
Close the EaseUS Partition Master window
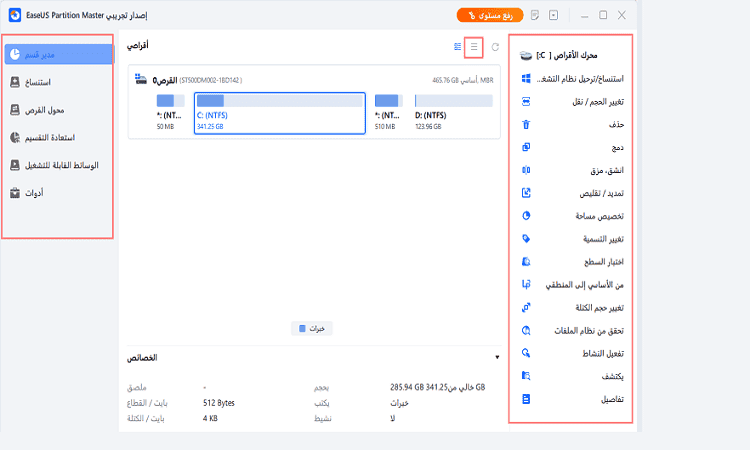coord(622,15)
